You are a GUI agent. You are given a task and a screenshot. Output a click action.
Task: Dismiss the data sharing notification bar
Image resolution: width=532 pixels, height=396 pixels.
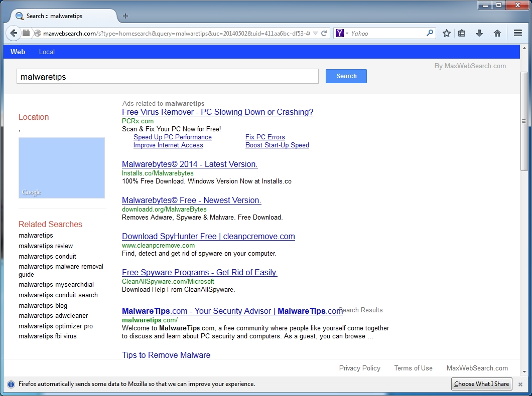coord(520,384)
